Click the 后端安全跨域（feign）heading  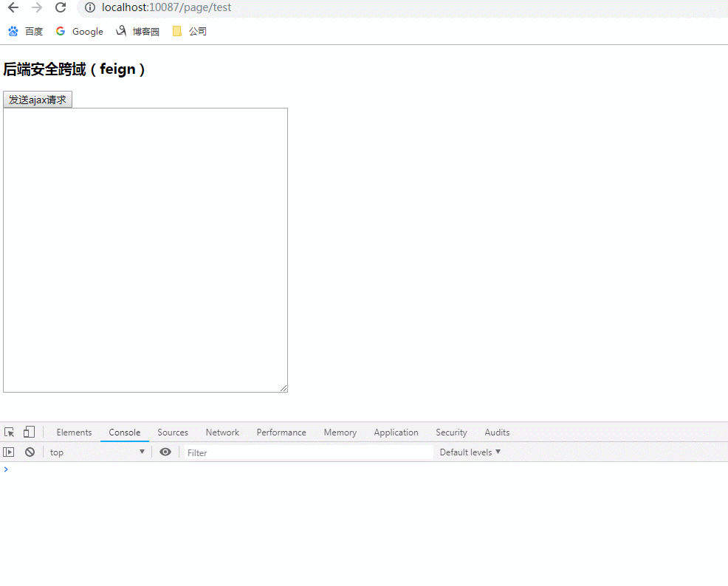[x=75, y=69]
